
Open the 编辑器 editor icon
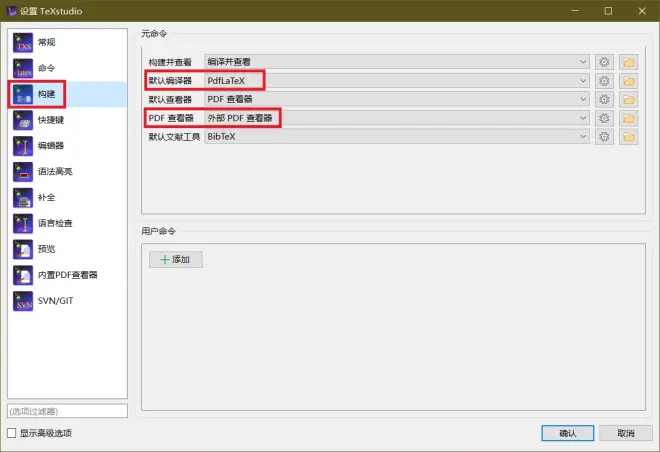(23, 146)
